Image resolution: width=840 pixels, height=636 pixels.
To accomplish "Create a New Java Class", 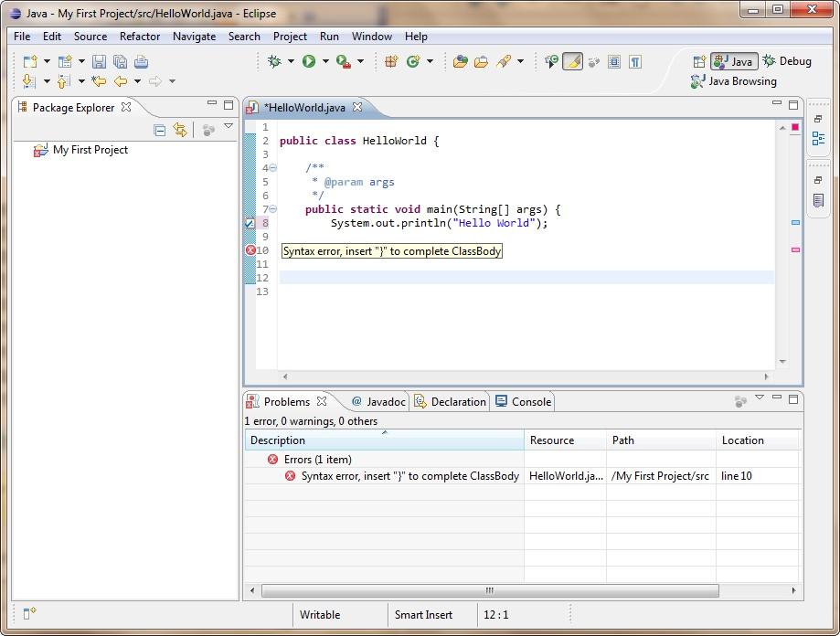I will tap(413, 61).
